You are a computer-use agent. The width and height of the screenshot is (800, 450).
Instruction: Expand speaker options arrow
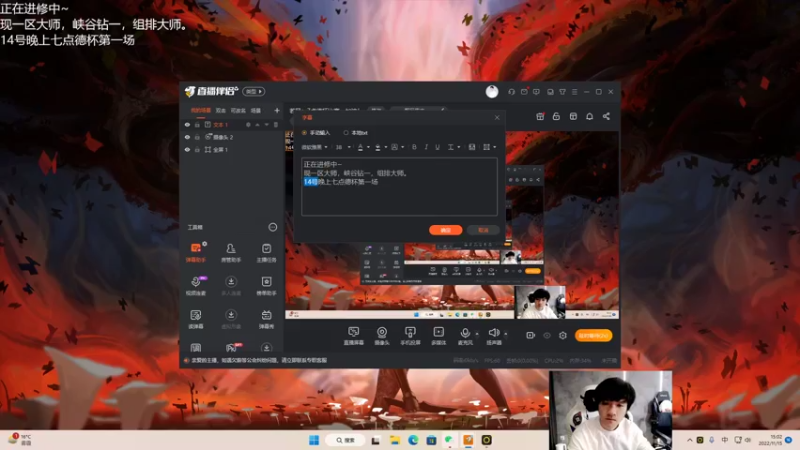(x=506, y=334)
